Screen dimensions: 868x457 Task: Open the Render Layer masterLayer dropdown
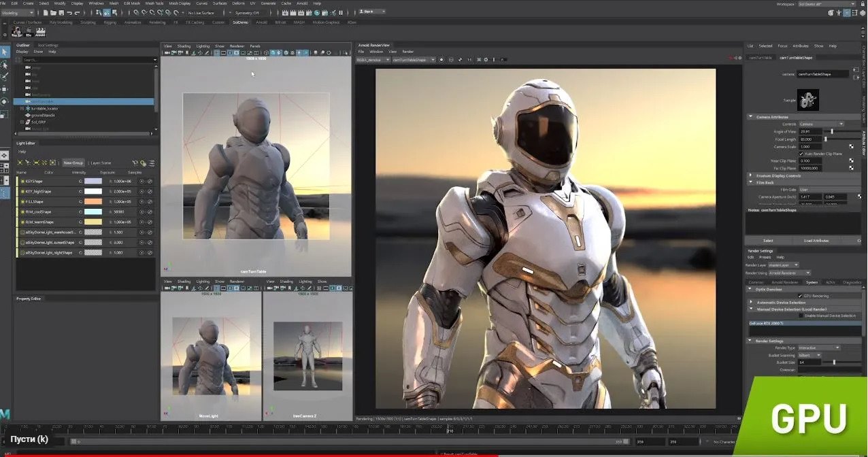784,265
